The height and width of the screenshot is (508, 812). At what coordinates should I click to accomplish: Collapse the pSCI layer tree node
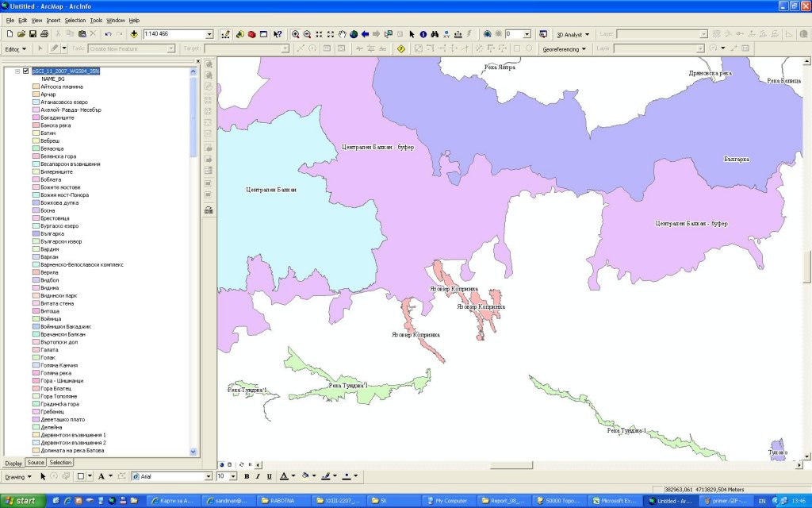click(17, 71)
